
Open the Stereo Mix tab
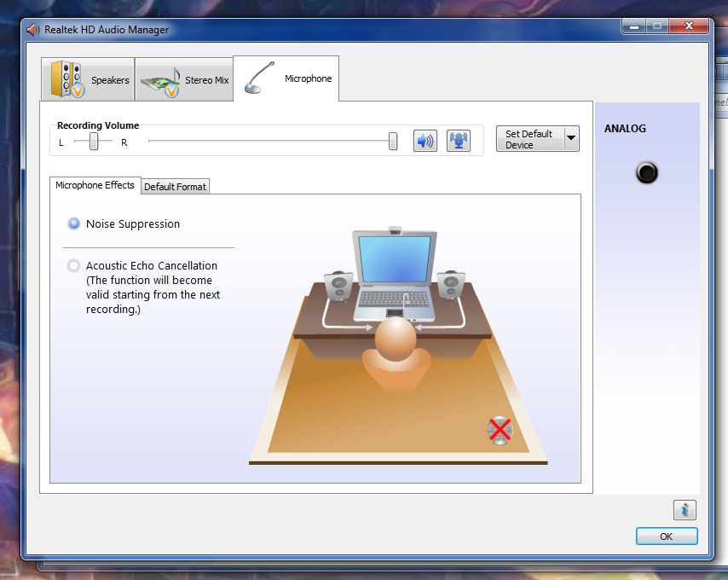point(184,79)
